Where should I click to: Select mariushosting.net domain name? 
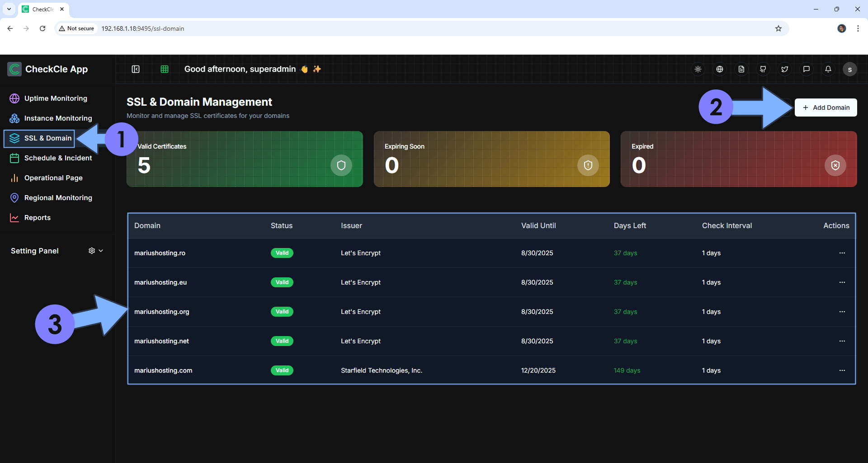pos(161,341)
